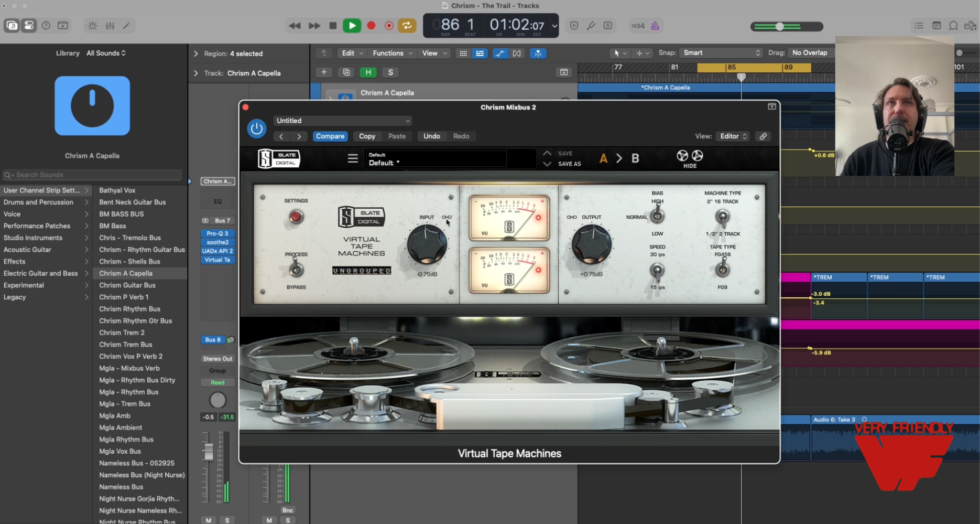Open All Sounds library dropdown
The width and height of the screenshot is (980, 524).
[x=106, y=53]
